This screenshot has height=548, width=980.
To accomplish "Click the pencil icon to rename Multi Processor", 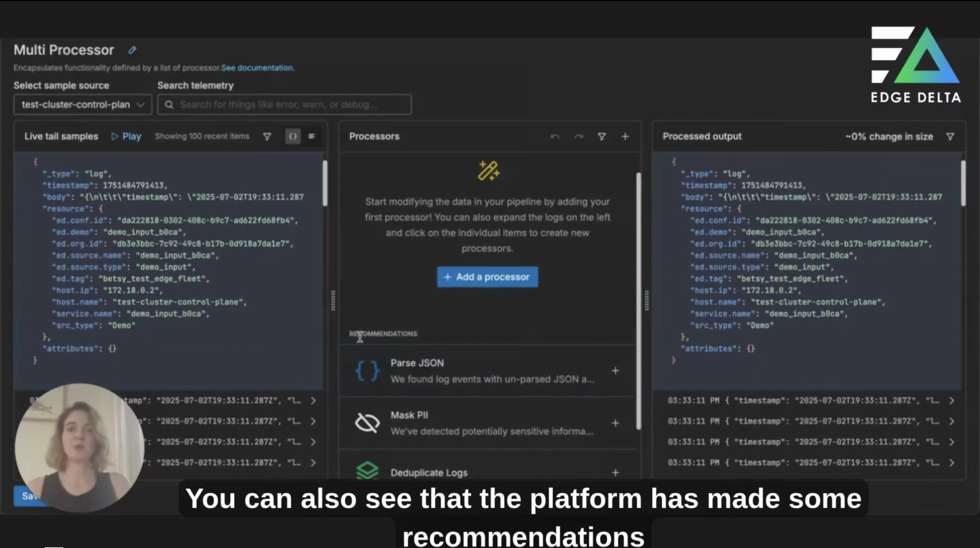I will [x=132, y=50].
